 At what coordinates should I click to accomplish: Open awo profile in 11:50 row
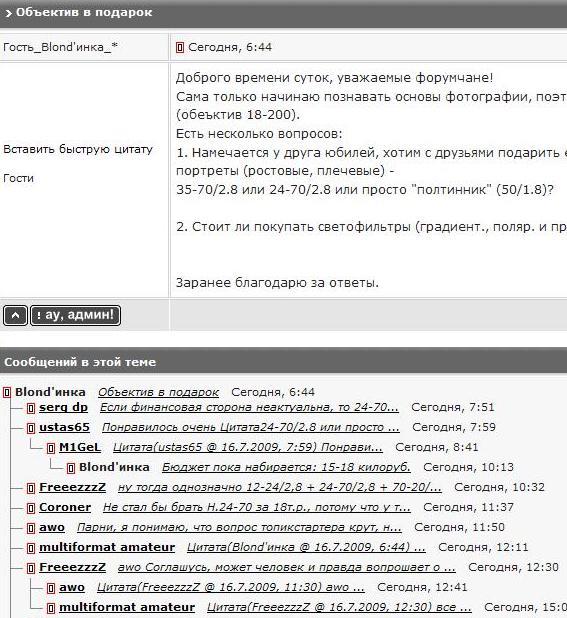tap(52, 527)
